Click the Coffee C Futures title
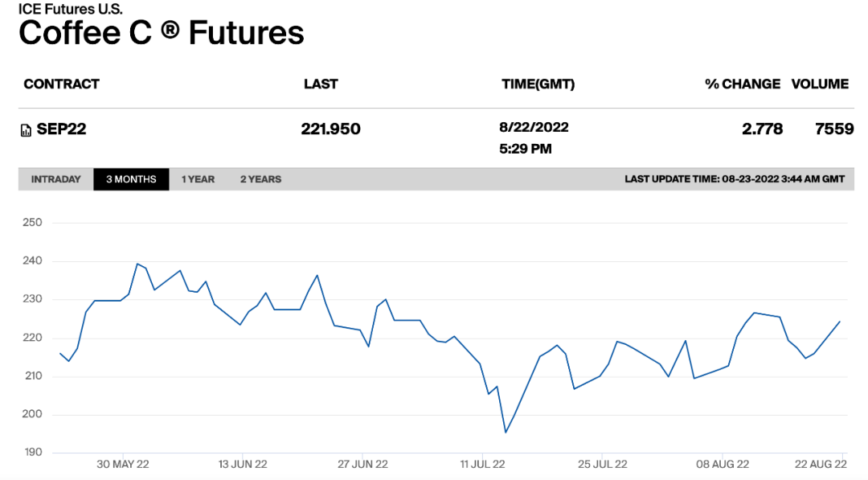The height and width of the screenshot is (480, 868). point(161,33)
